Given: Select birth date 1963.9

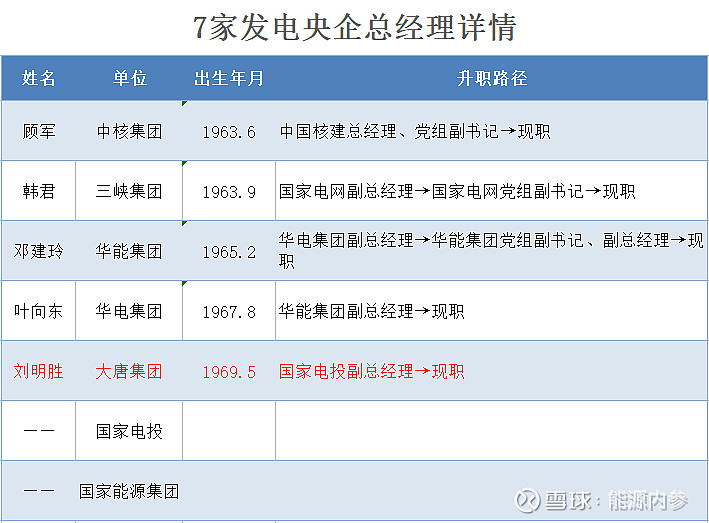Looking at the screenshot, I should [229, 192].
